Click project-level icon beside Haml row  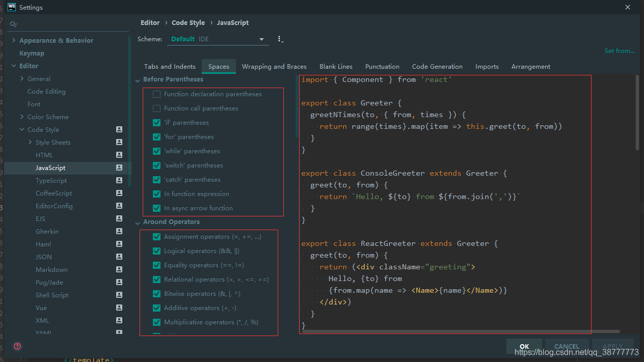coord(119,244)
